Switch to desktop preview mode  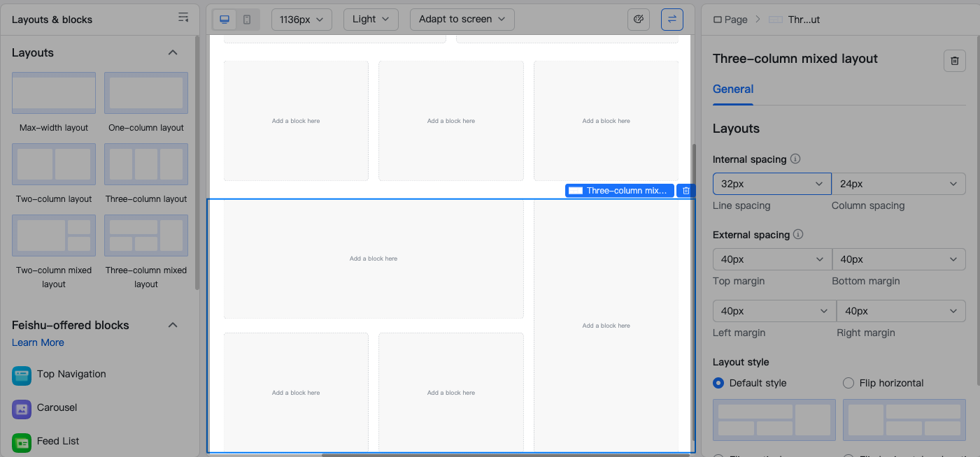click(x=225, y=20)
